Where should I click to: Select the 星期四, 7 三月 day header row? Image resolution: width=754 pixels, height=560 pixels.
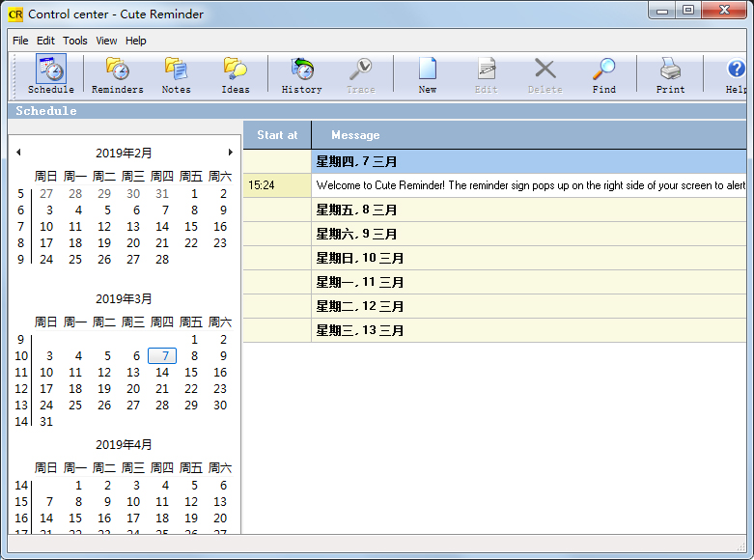[x=495, y=161]
